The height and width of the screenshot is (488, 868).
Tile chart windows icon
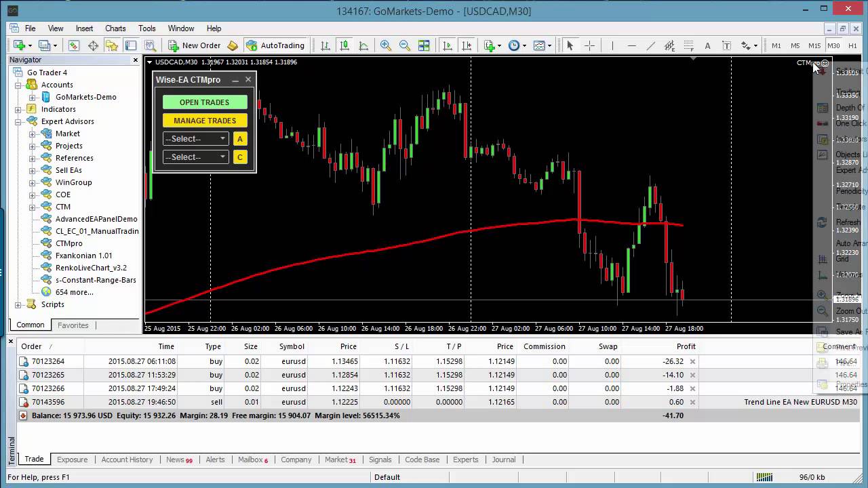(424, 45)
